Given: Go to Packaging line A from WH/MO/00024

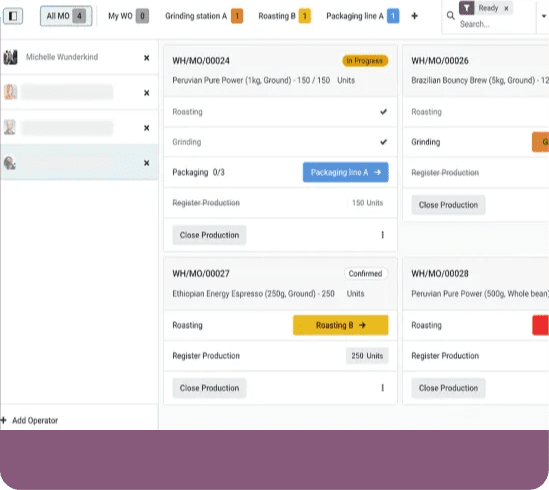Looking at the screenshot, I should [346, 172].
